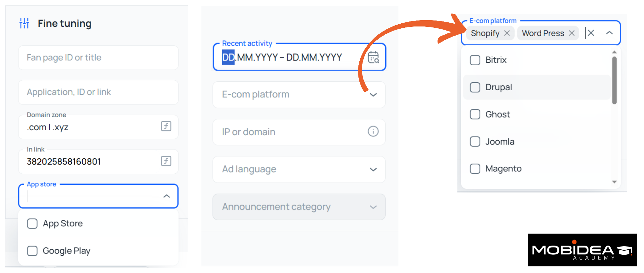This screenshot has height=273, width=644.
Task: Open the Recent activity calendar picker icon
Action: tap(374, 57)
